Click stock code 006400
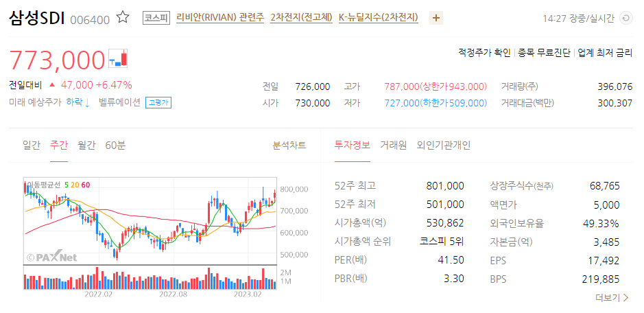 90,20
